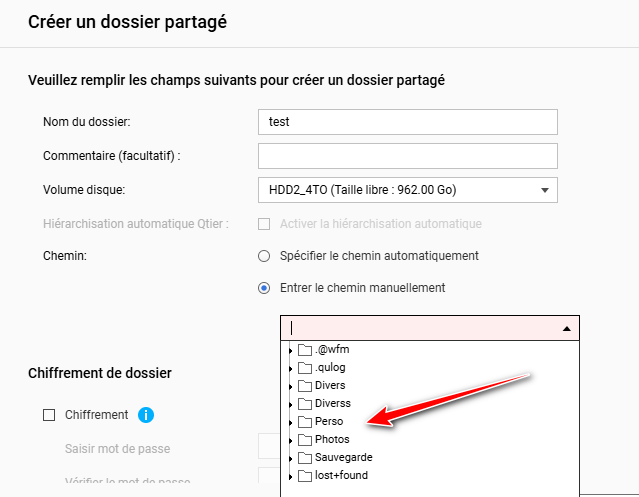Click the encryption info icon
639x497 pixels.
[x=146, y=415]
